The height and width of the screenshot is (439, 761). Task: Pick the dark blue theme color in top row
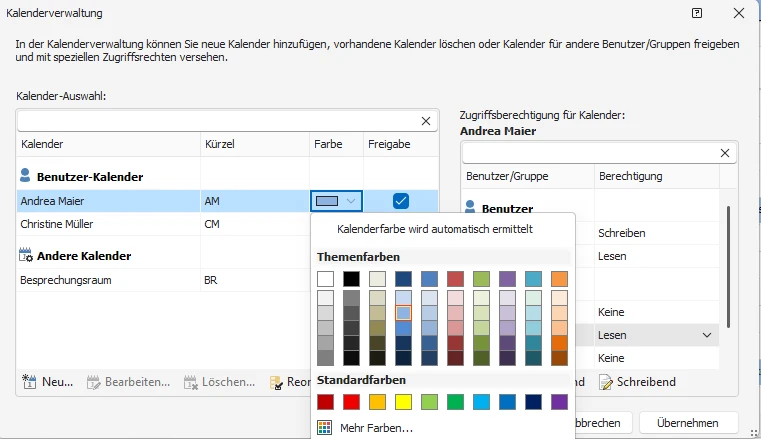tap(403, 279)
